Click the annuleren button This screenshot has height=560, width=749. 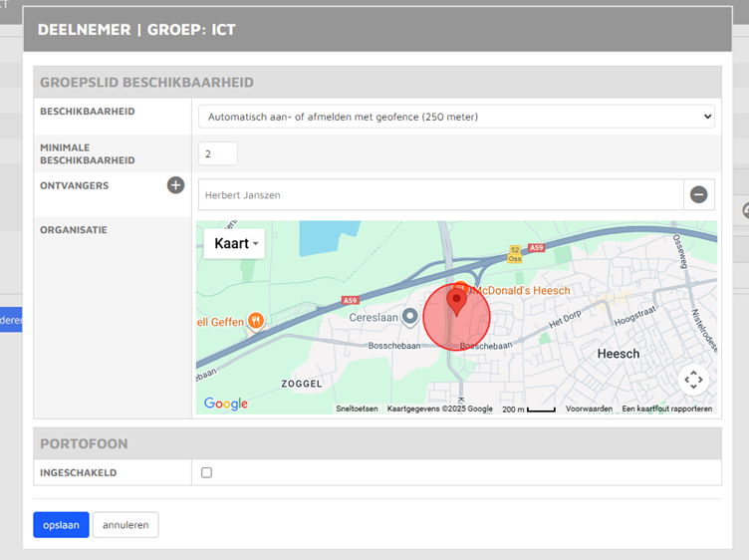[x=125, y=525]
